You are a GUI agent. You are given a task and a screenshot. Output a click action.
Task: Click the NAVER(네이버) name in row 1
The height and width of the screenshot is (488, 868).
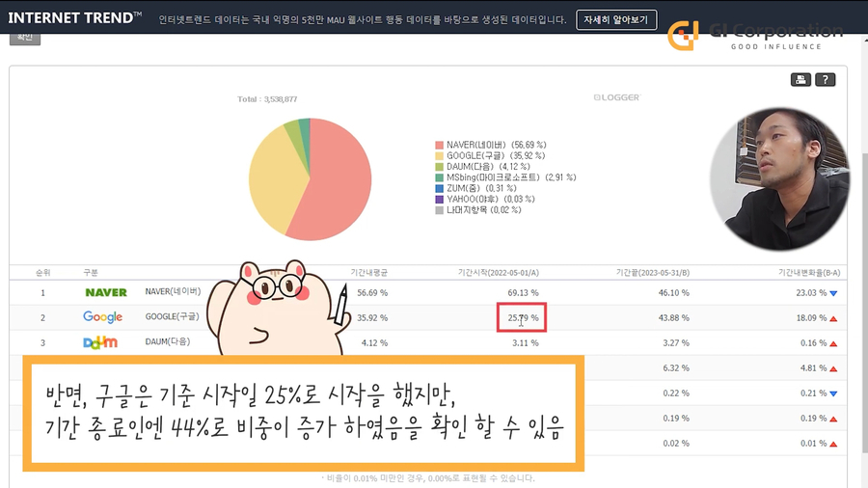pos(173,291)
